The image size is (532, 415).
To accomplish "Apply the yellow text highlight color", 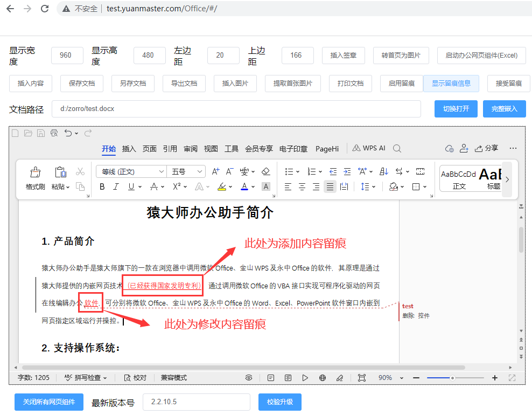I will pos(222,186).
